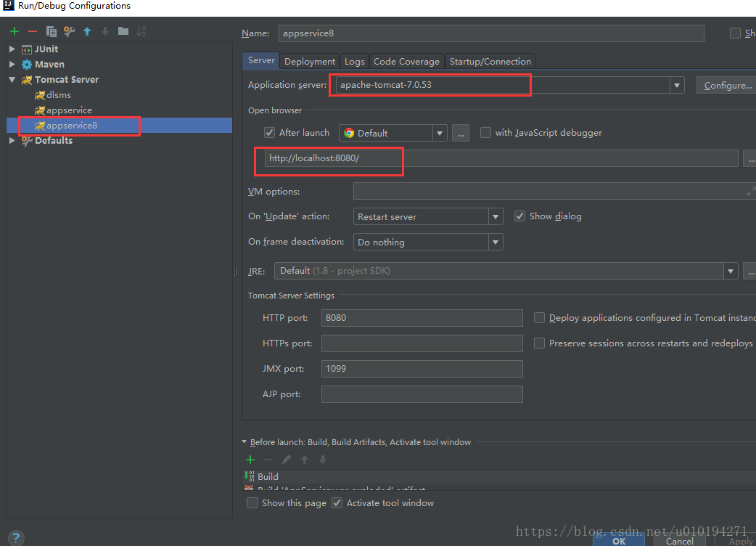
Task: Click IntelliJ logo in title bar
Action: [8, 5]
